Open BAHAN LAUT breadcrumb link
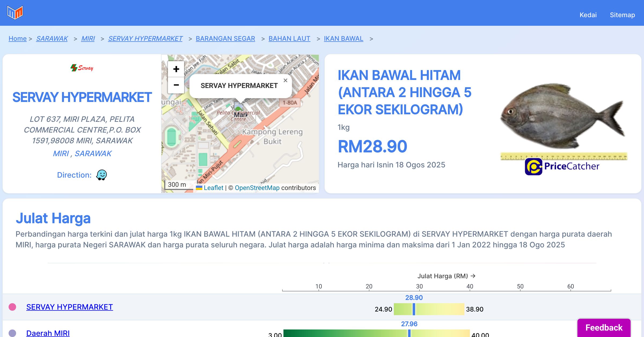 click(289, 39)
